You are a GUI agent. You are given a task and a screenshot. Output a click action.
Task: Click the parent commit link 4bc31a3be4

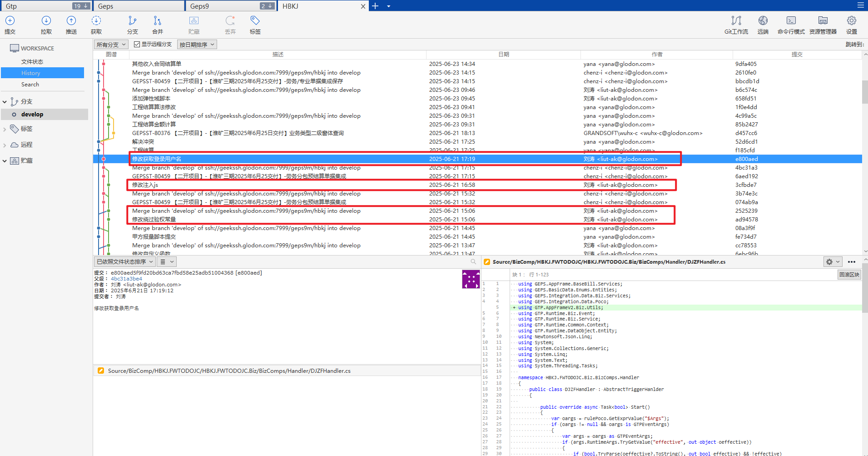[x=126, y=279]
